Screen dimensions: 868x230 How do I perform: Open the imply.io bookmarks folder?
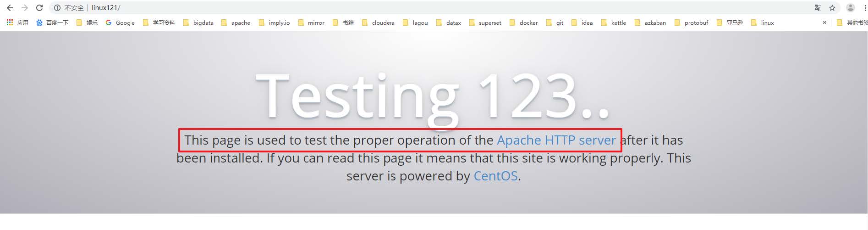tap(274, 22)
